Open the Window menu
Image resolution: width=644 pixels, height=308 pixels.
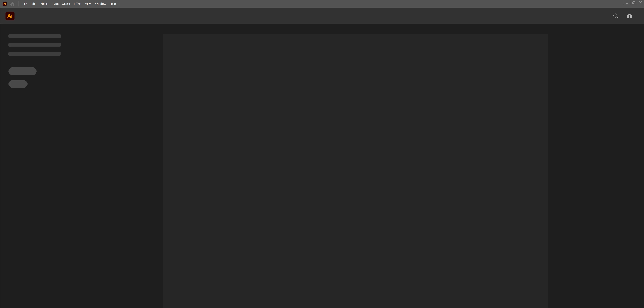[x=100, y=4]
